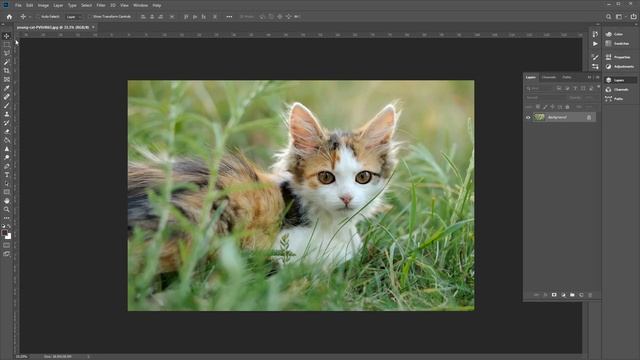The width and height of the screenshot is (640, 360).
Task: Open the Window menu
Action: coord(140,5)
